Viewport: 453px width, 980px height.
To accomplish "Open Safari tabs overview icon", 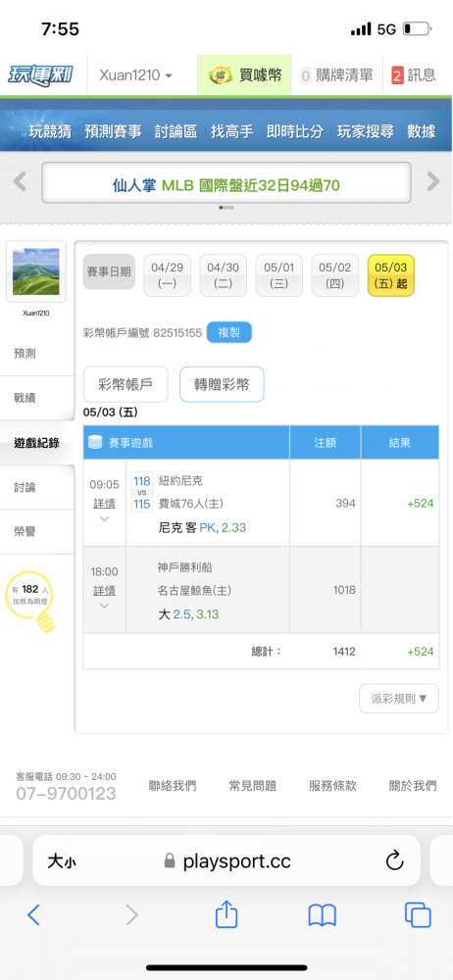I will (418, 915).
